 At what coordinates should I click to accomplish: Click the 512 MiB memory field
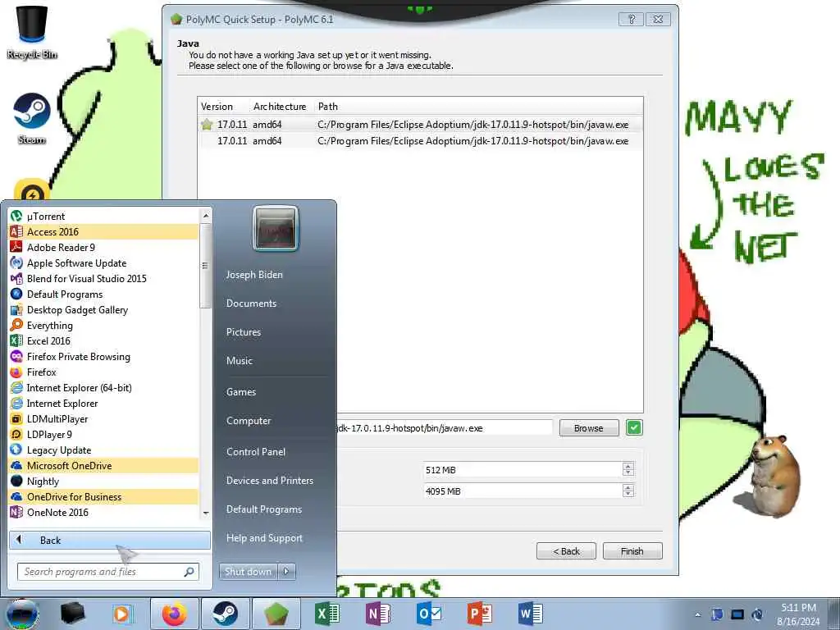pyautogui.click(x=523, y=470)
